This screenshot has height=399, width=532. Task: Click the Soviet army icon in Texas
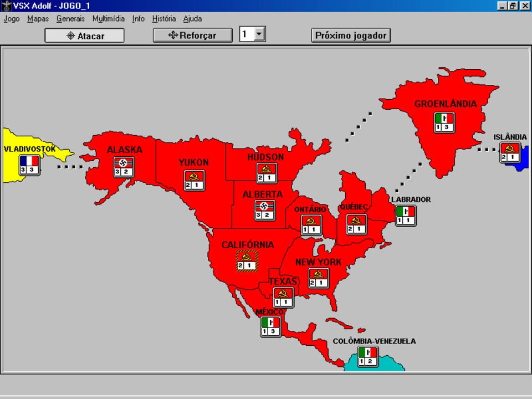[284, 298]
